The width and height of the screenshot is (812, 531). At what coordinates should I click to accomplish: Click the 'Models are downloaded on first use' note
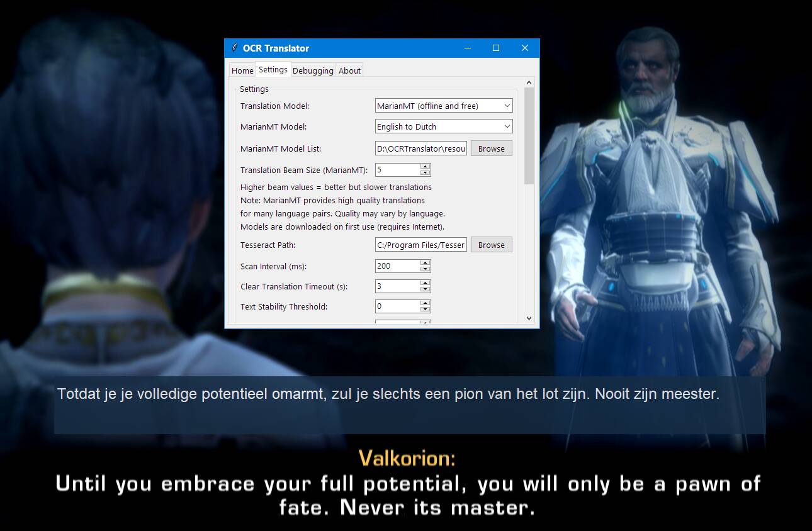[342, 226]
